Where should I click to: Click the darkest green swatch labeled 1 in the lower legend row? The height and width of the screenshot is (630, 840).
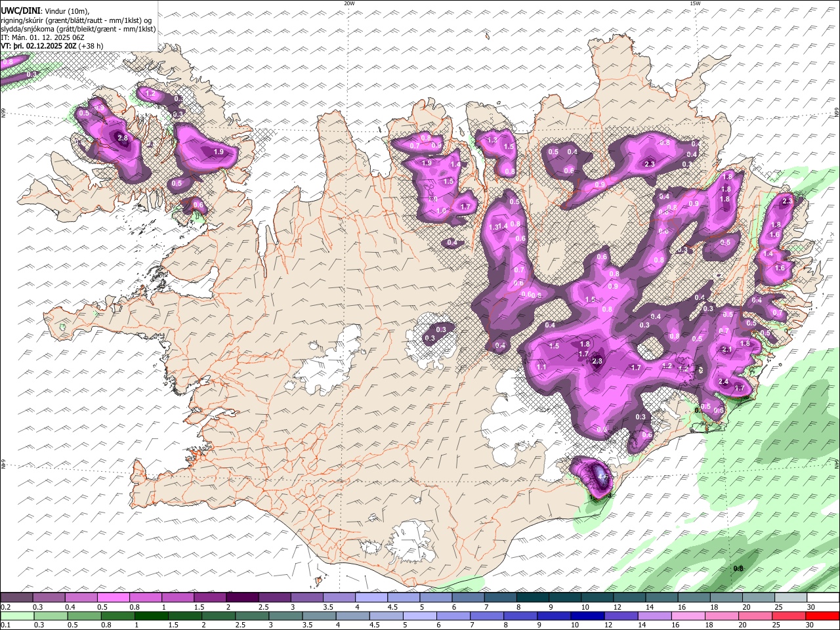point(151,616)
